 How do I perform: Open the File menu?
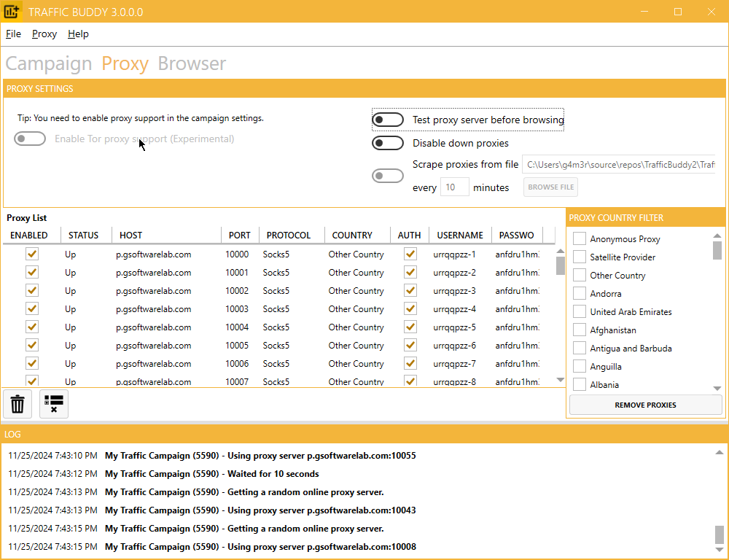pos(13,34)
